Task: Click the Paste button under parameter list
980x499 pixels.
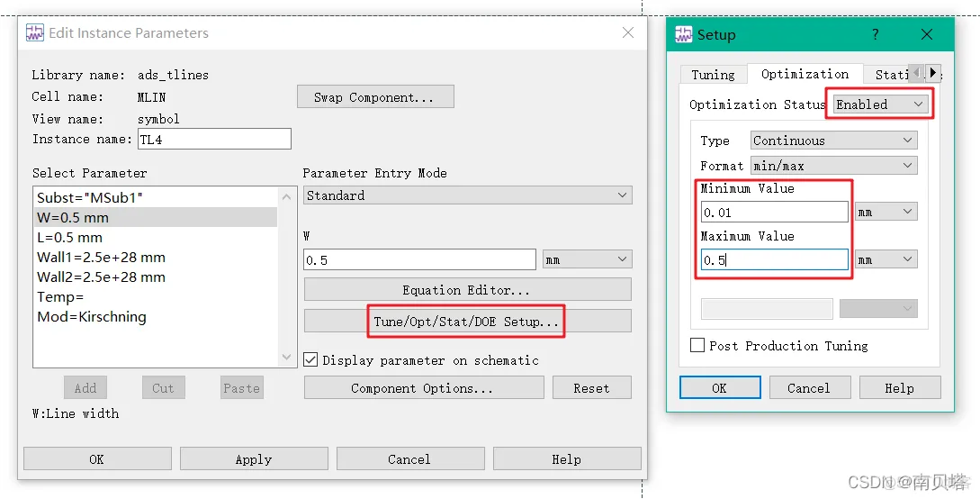Action: tap(242, 387)
